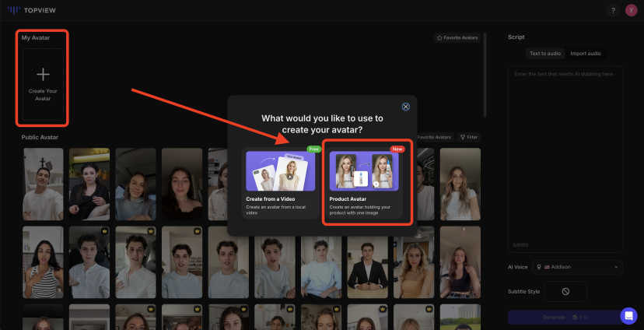Select the woman in black crop top avatar
The width and height of the screenshot is (644, 330).
click(460, 262)
